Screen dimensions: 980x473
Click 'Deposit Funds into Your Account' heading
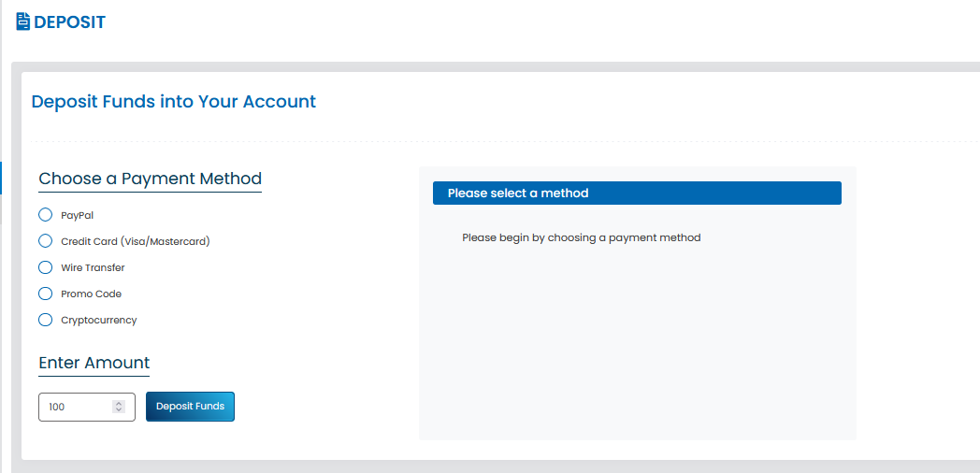[174, 101]
